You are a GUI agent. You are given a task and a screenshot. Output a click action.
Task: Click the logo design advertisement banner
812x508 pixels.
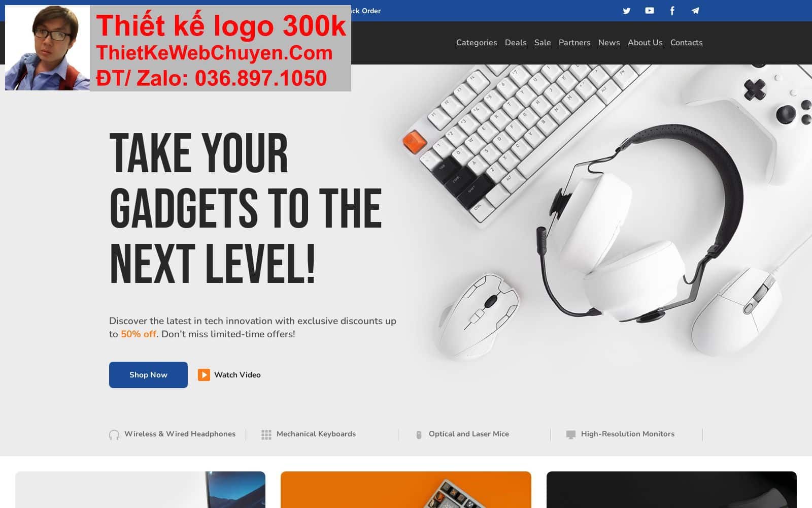coord(178,48)
